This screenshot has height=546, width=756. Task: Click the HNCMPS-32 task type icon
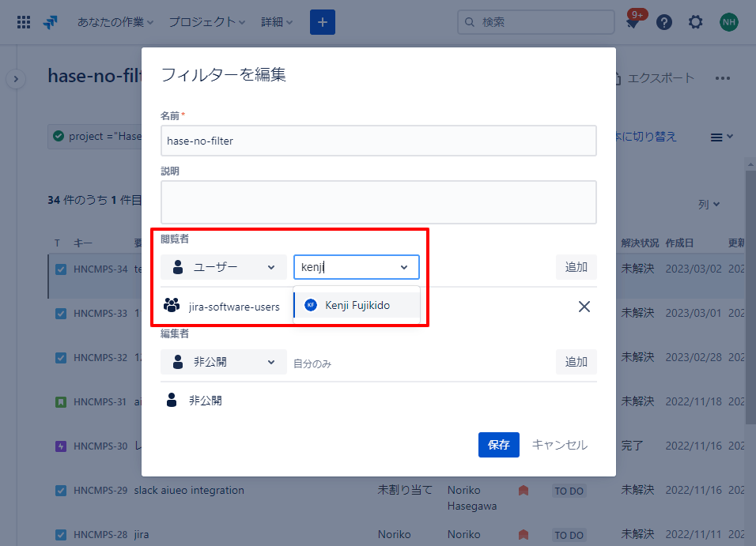click(61, 358)
